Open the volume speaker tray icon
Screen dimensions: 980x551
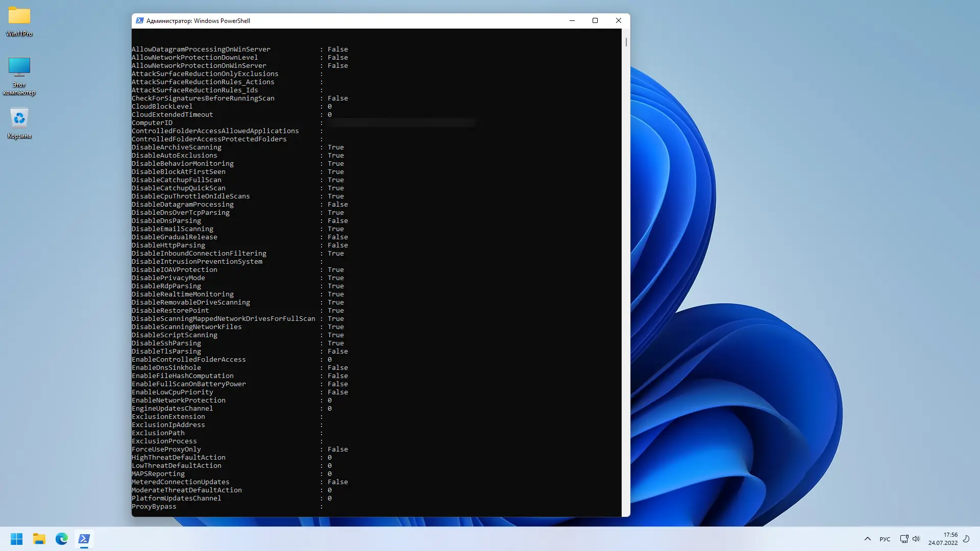point(916,539)
